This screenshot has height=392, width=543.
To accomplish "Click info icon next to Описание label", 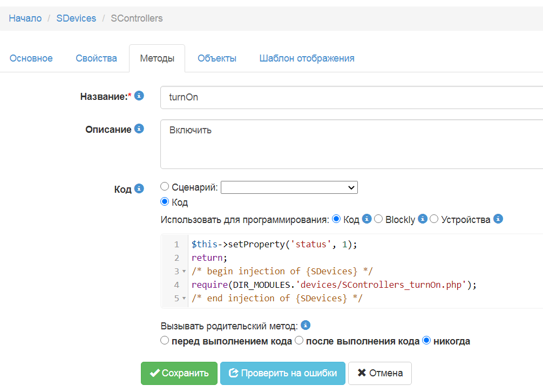I will pyautogui.click(x=139, y=129).
